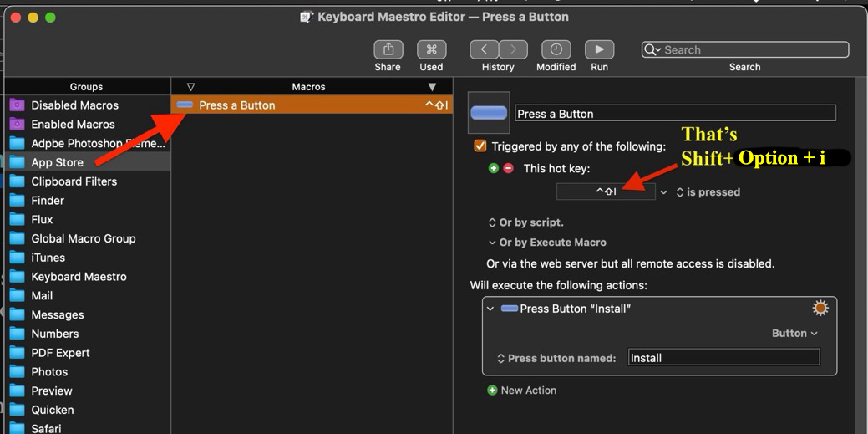Select the Flux group

pyautogui.click(x=88, y=219)
